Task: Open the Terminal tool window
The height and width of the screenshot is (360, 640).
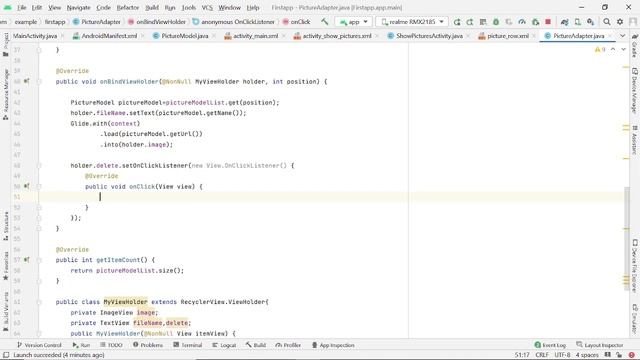Action: (x=188, y=345)
